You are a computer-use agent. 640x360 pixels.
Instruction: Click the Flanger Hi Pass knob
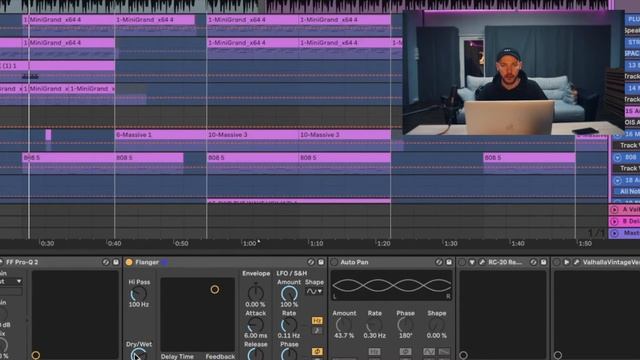pos(138,294)
